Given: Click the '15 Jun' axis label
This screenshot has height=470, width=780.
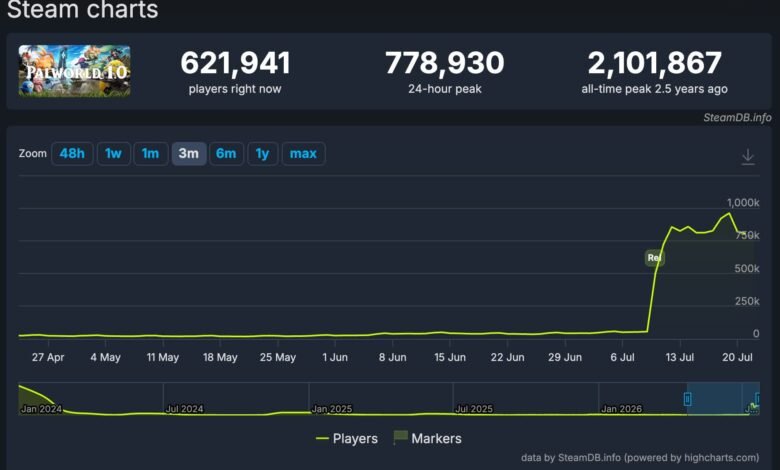Looking at the screenshot, I should 450,357.
